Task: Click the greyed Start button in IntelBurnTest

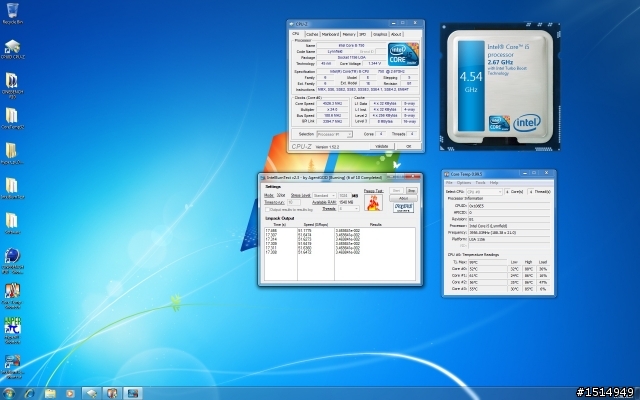Action: click(x=396, y=191)
